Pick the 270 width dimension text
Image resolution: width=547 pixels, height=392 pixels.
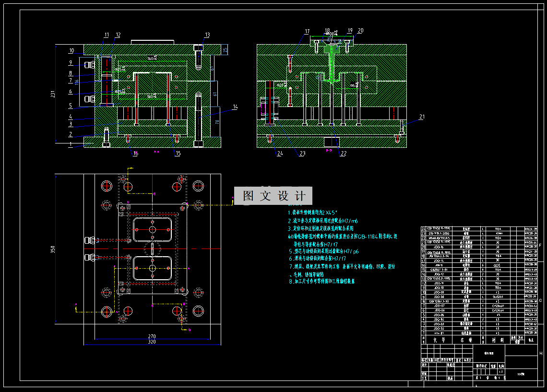(x=152, y=336)
